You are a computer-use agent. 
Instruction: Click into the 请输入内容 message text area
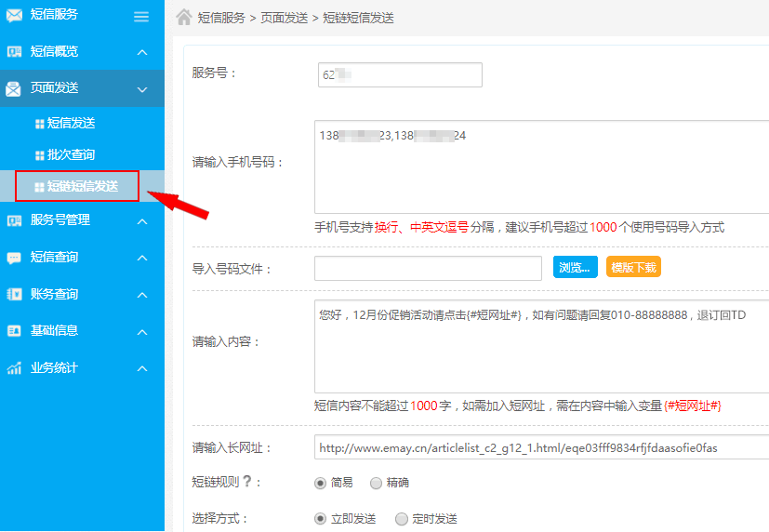[541, 347]
